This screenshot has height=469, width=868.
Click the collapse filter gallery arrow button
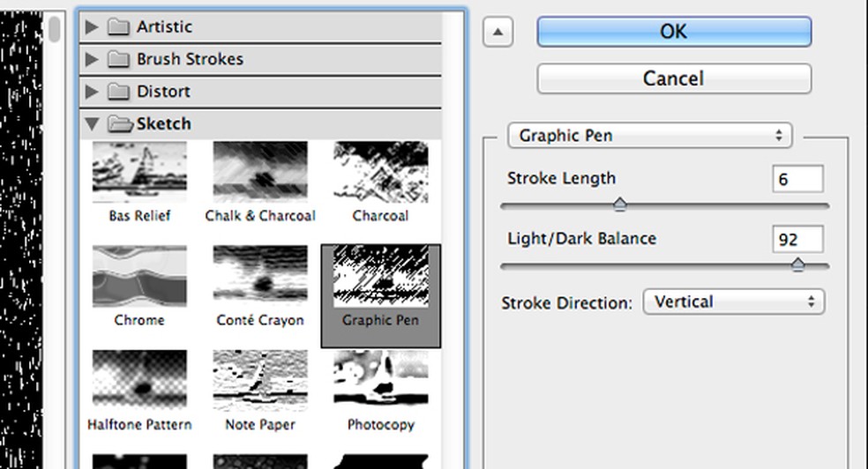498,33
